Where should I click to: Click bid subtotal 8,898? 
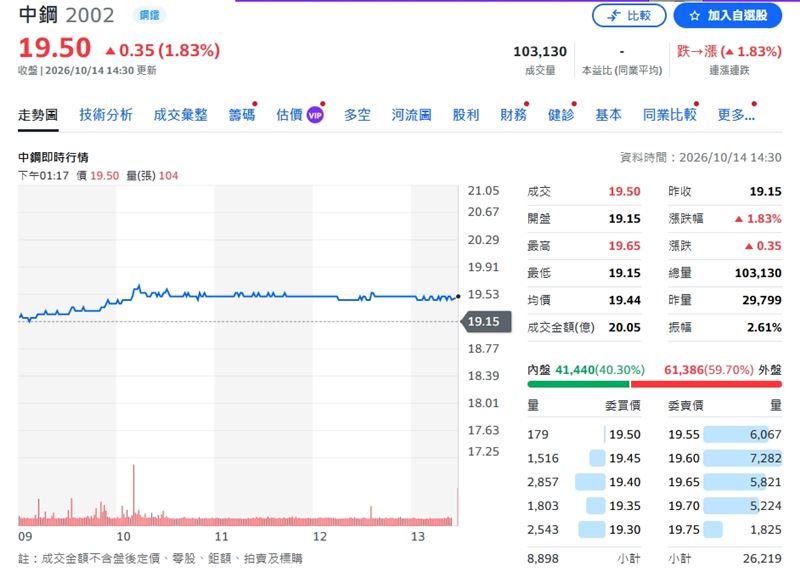pos(543,559)
